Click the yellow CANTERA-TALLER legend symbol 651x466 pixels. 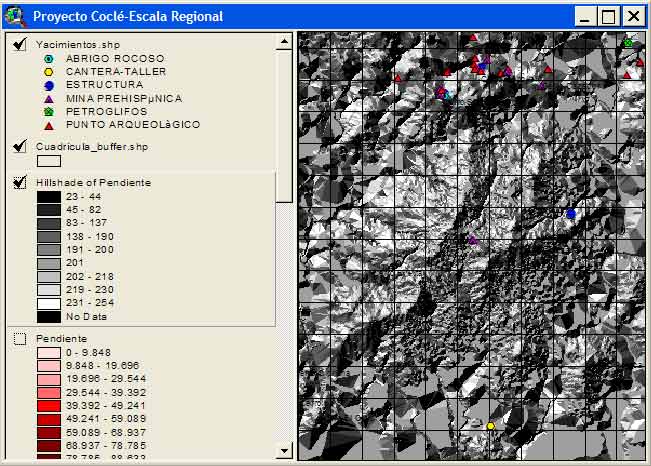point(48,72)
